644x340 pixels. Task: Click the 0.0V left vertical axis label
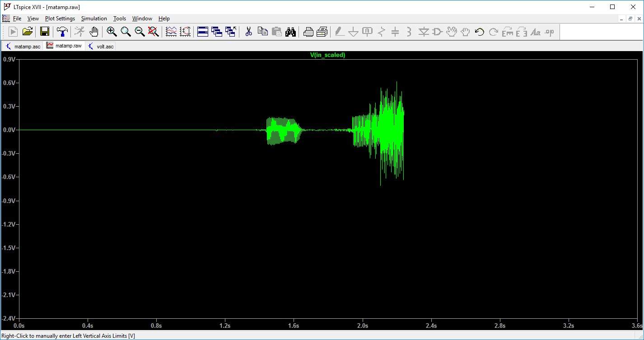(x=9, y=130)
